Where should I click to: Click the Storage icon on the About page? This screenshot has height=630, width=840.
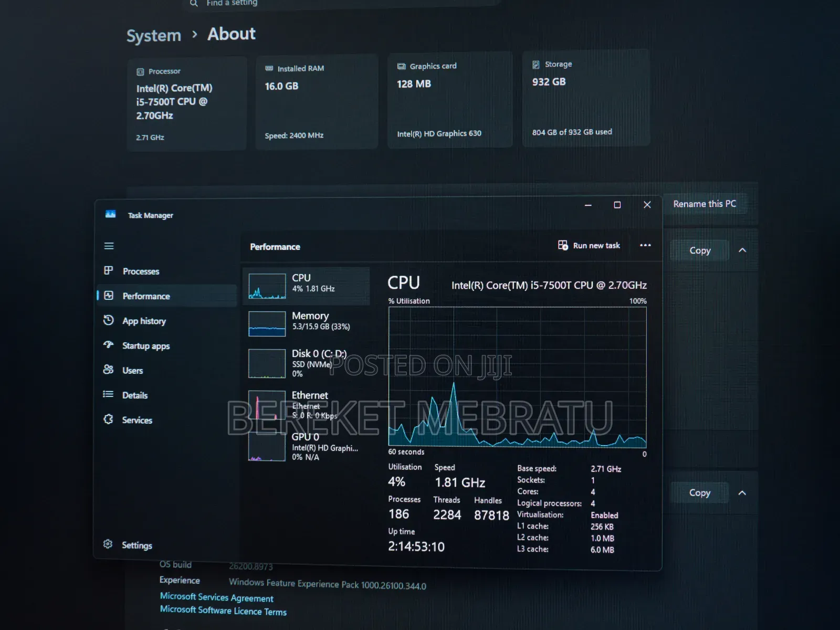pyautogui.click(x=536, y=65)
